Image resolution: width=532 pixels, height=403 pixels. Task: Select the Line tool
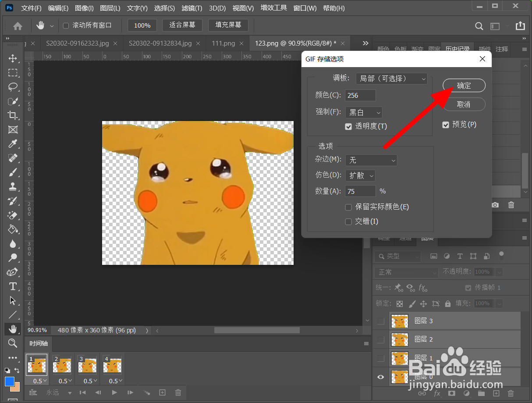tap(13, 314)
